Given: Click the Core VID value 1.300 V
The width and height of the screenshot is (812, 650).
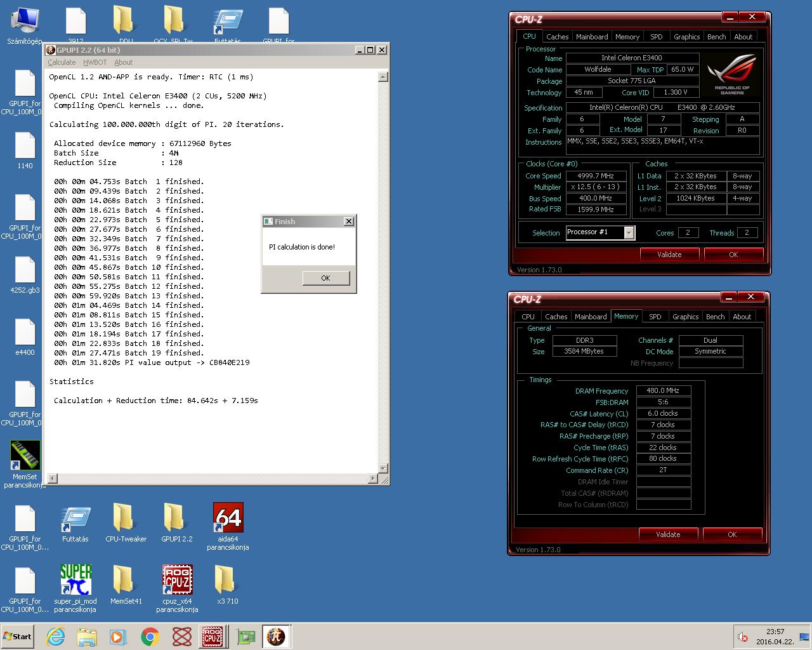Looking at the screenshot, I should (676, 92).
